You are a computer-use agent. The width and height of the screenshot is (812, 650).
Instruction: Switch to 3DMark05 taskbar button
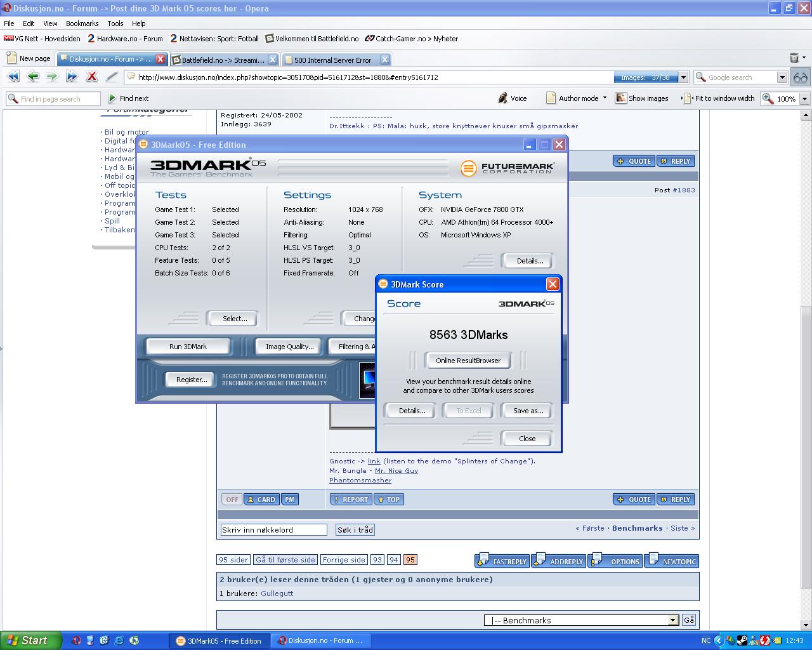click(219, 641)
